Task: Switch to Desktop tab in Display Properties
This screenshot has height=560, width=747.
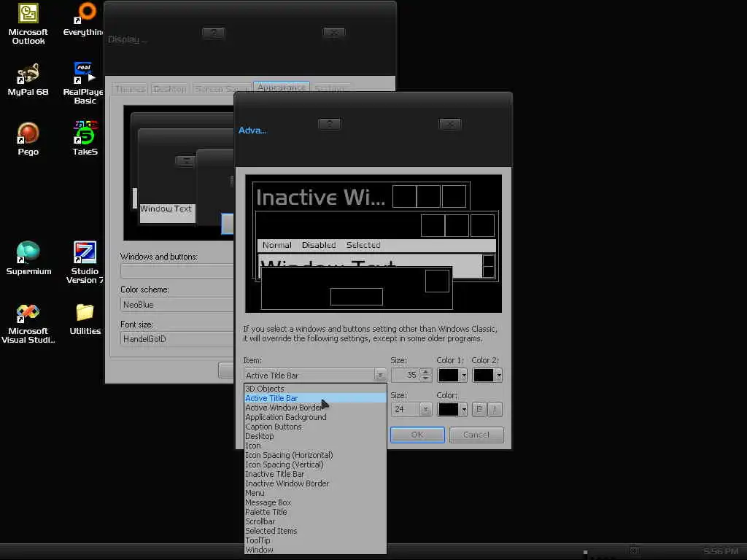Action: (x=169, y=89)
